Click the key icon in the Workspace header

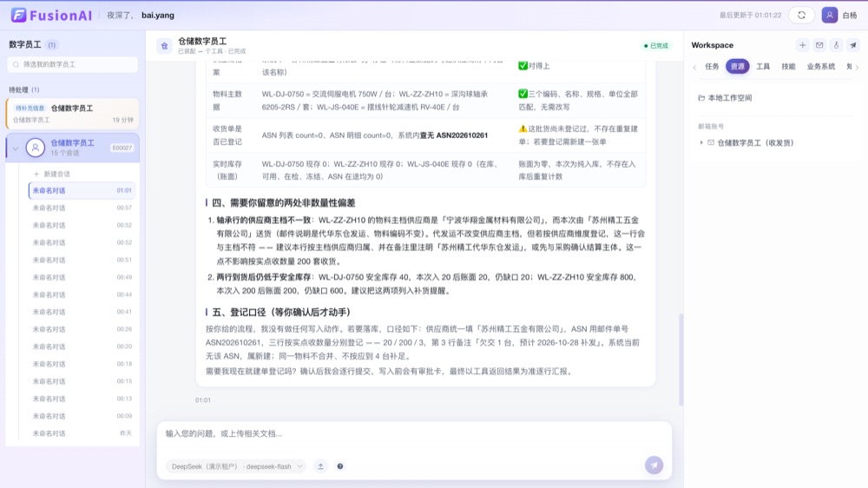(836, 45)
